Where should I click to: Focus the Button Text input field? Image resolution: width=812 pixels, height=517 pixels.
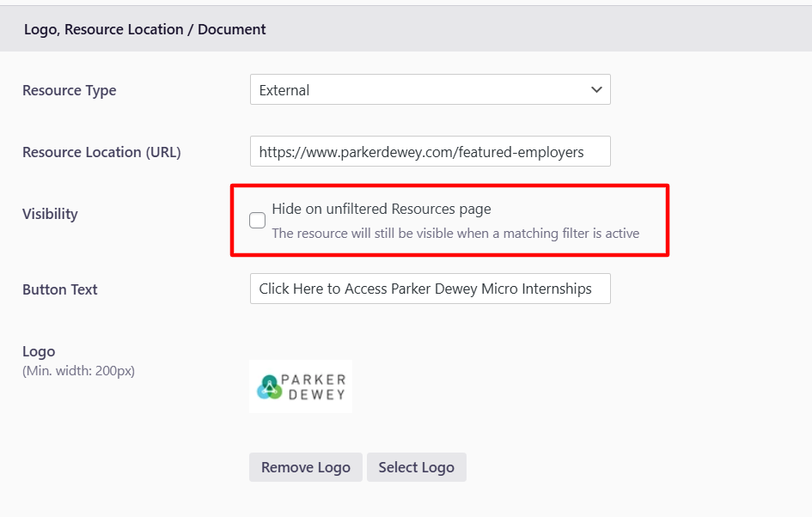pyautogui.click(x=430, y=289)
